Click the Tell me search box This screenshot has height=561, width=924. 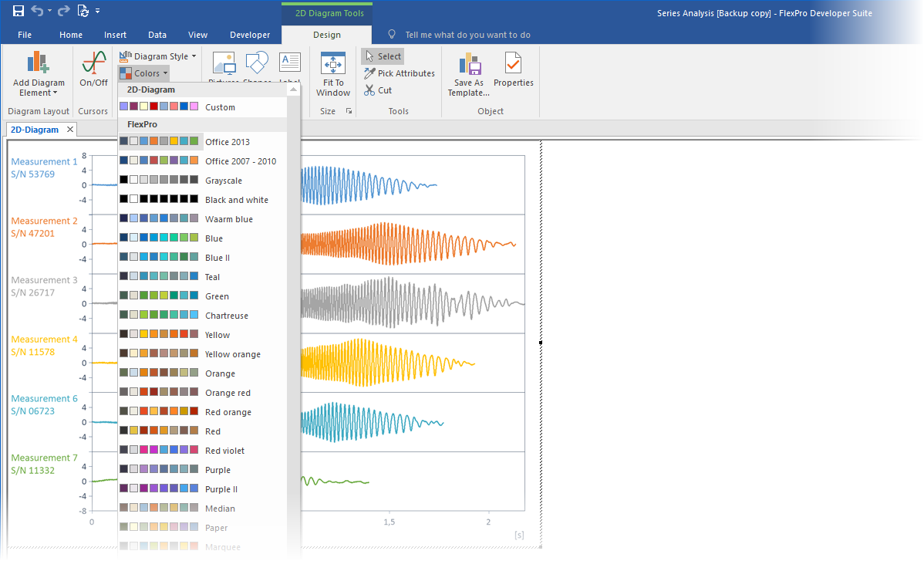(468, 35)
